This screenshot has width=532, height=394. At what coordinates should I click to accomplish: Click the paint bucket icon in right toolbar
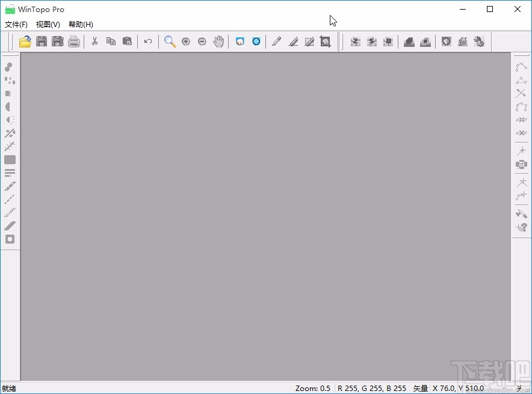521,214
